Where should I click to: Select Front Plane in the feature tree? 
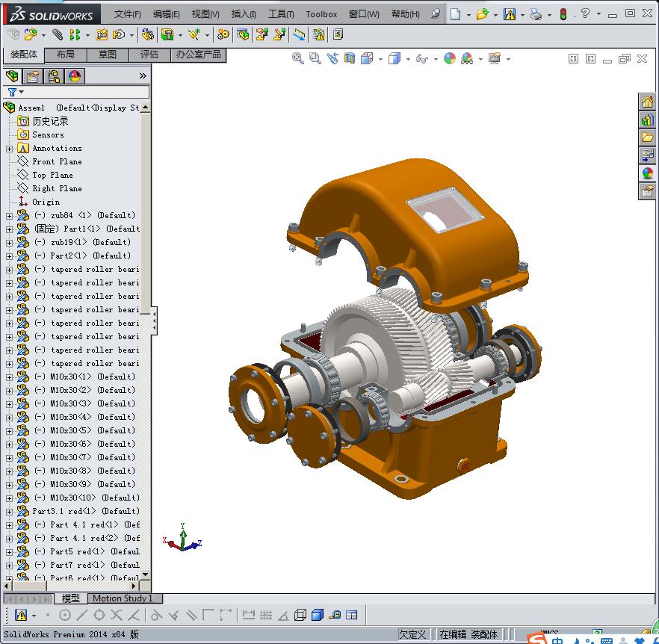pyautogui.click(x=57, y=161)
